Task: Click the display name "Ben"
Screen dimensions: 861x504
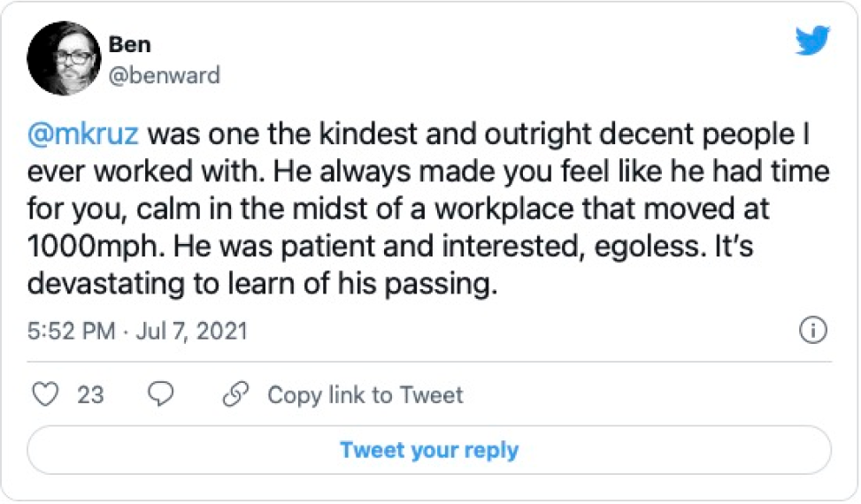Action: [129, 44]
